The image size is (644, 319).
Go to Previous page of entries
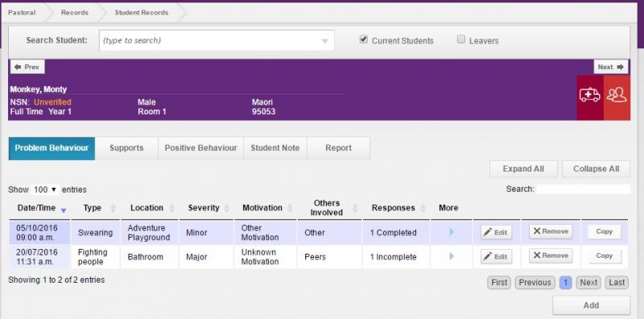(535, 283)
